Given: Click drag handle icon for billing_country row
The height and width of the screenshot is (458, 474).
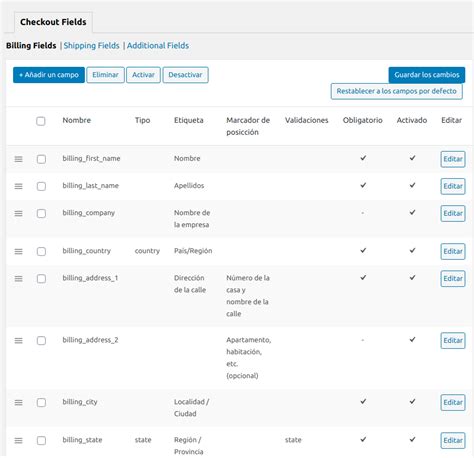Looking at the screenshot, I should click(x=19, y=251).
